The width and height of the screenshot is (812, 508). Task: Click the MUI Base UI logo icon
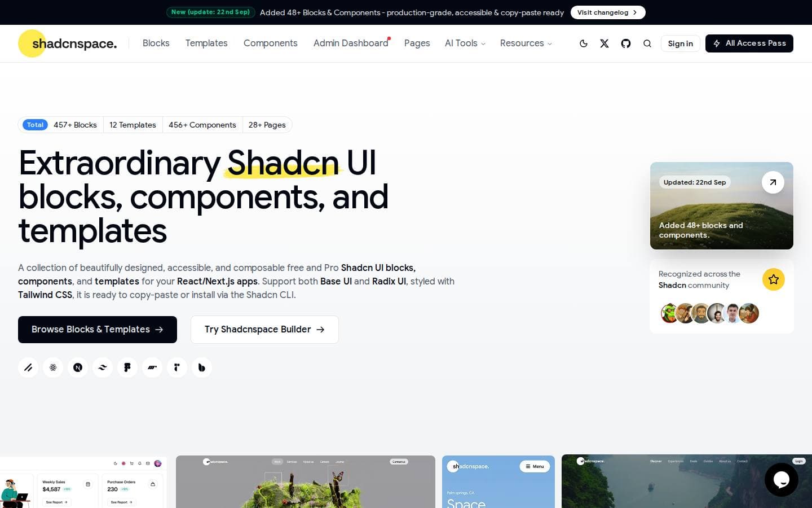[x=152, y=367]
